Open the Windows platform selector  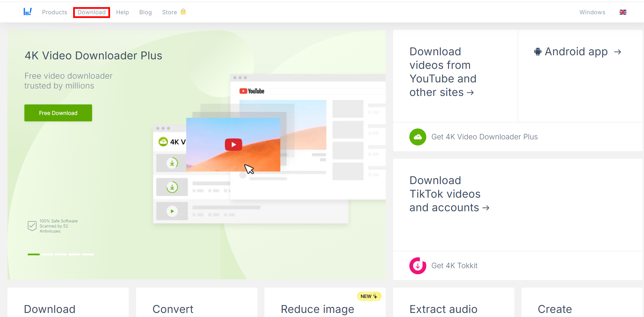point(592,12)
